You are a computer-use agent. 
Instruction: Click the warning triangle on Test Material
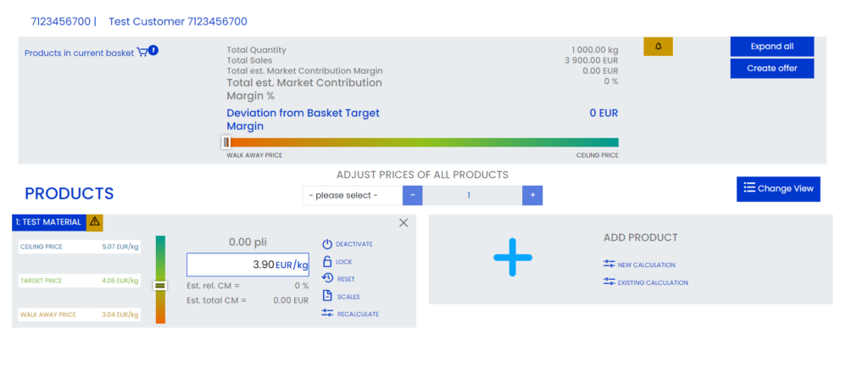point(95,221)
